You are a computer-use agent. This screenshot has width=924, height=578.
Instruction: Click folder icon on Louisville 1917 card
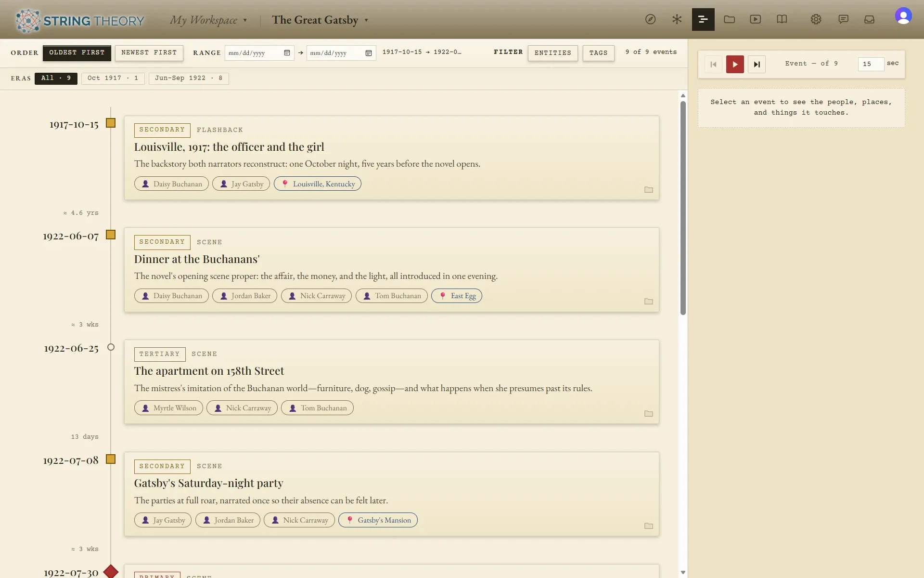pos(649,189)
